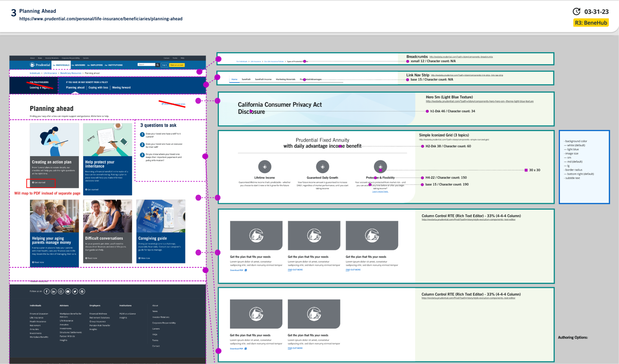The height and width of the screenshot is (364, 619).
Task: Click the header Search input field
Action: tap(146, 65)
